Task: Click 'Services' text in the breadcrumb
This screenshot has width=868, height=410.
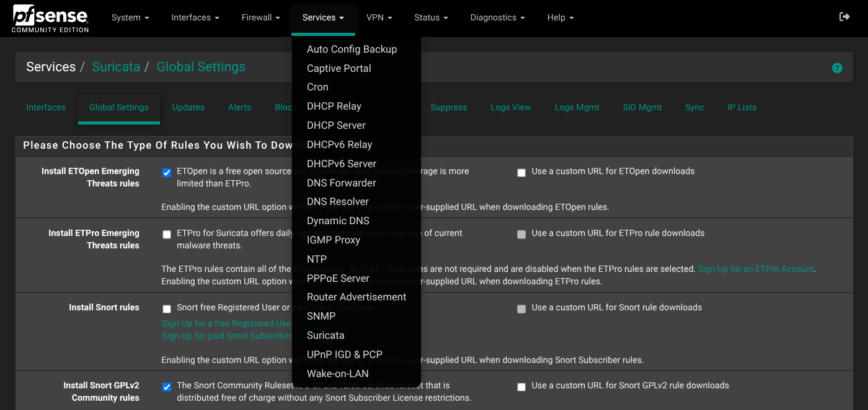Action: coord(51,68)
